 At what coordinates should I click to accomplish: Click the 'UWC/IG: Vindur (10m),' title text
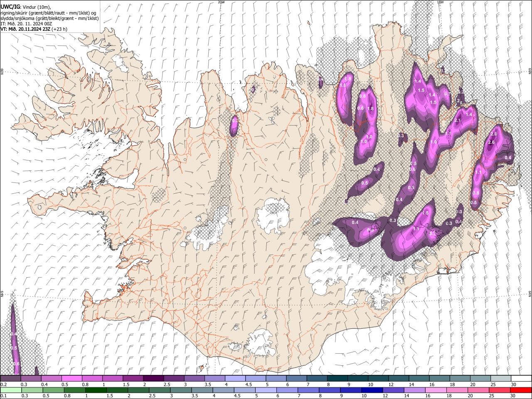[25, 7]
